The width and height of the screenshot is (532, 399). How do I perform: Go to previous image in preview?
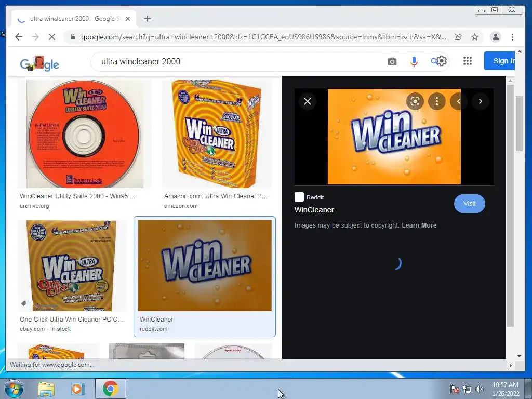[x=458, y=101]
